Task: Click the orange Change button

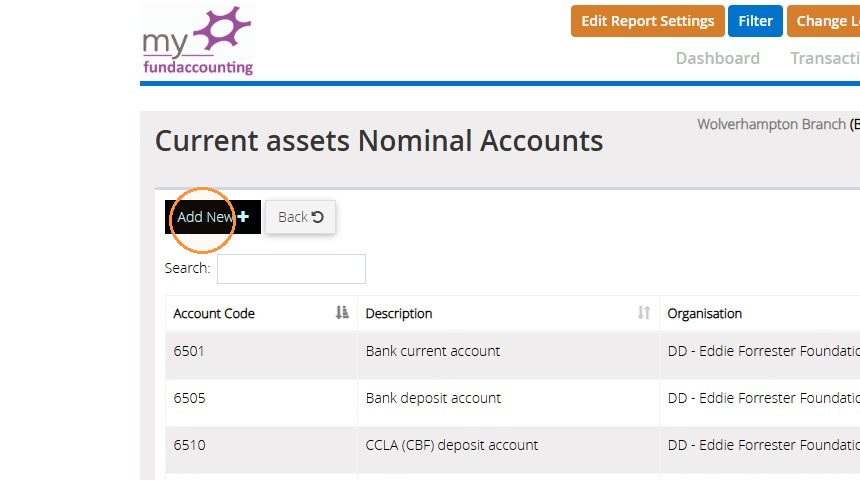Action: click(823, 21)
